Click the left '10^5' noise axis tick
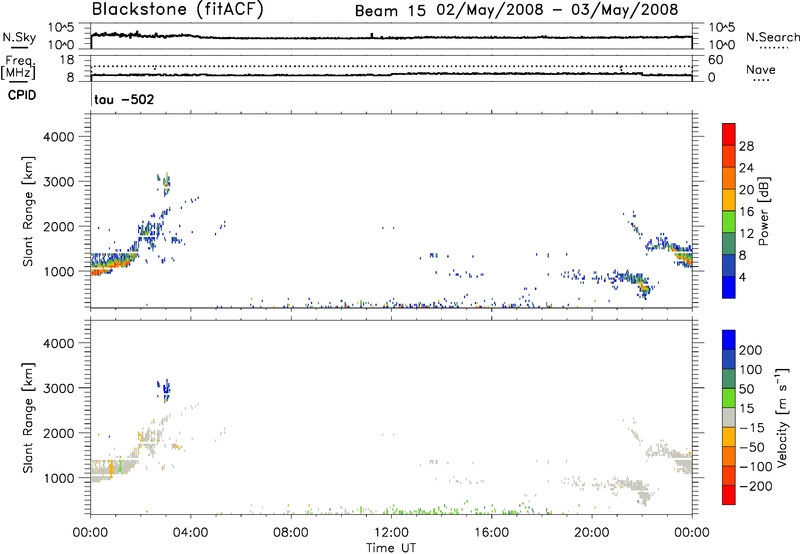This screenshot has width=800, height=554. click(61, 28)
